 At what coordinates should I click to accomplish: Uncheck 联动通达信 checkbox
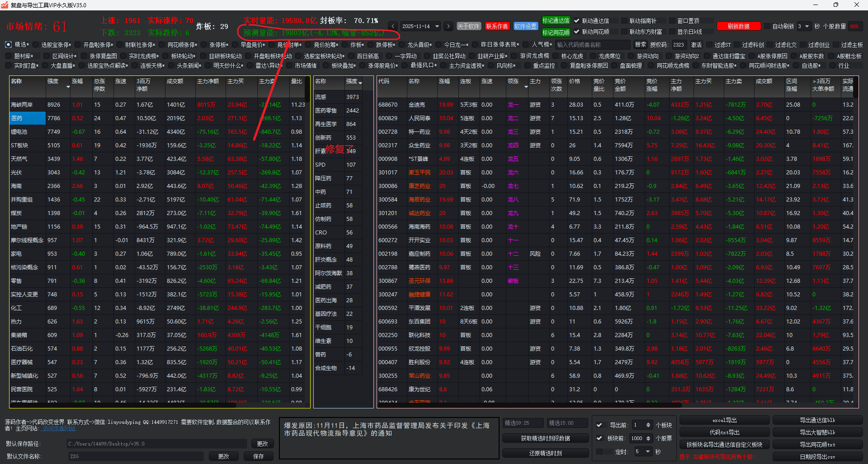point(577,21)
